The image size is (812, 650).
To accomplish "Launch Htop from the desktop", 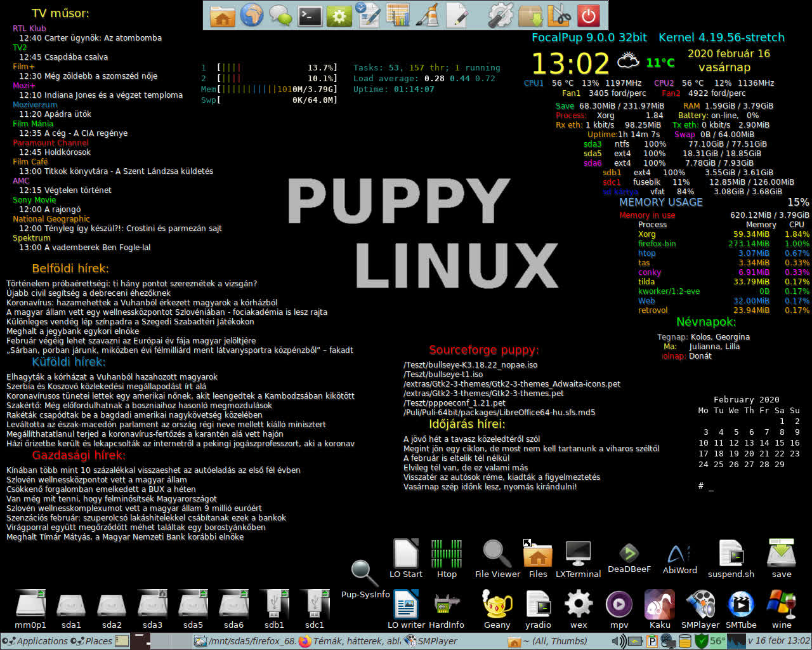I will tap(447, 559).
